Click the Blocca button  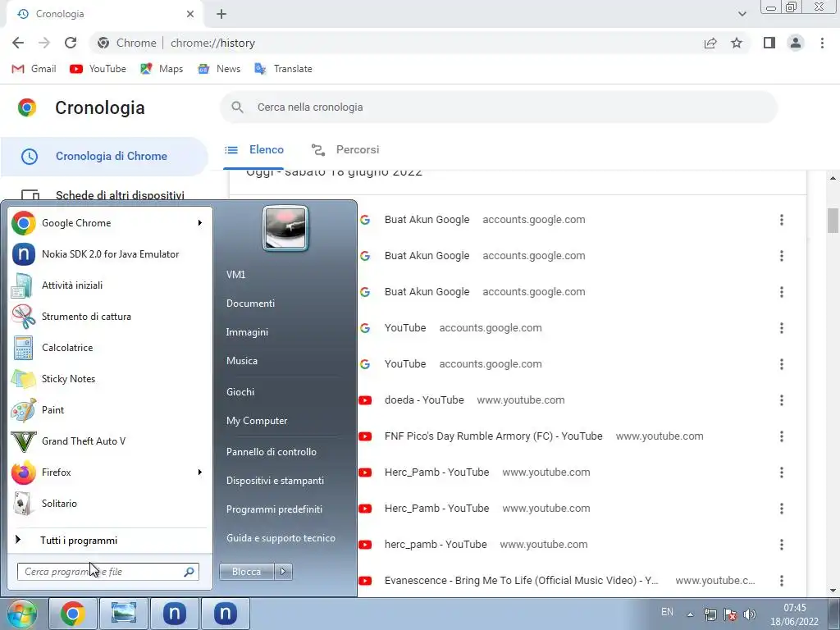click(x=246, y=572)
